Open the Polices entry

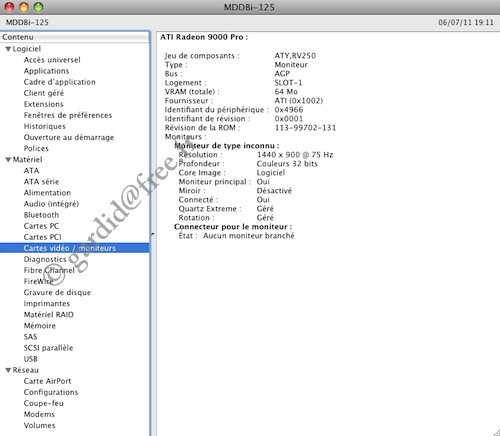click(x=36, y=148)
